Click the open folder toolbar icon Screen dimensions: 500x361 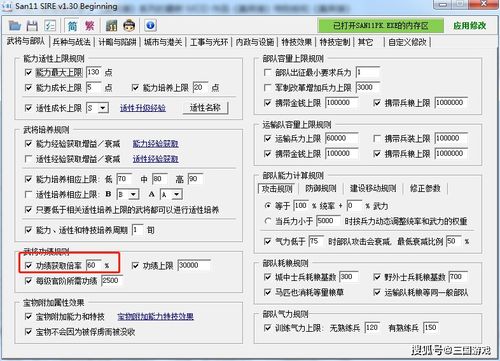(x=15, y=26)
